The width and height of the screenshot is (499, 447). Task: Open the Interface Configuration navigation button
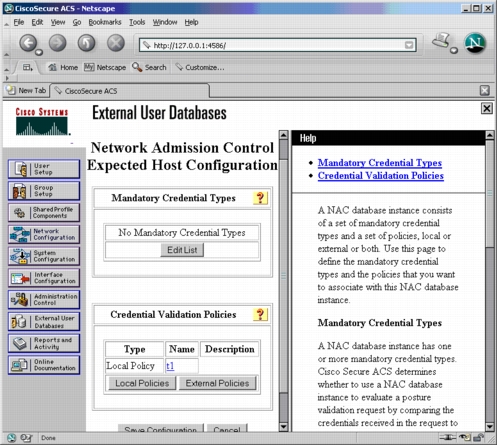(x=44, y=278)
